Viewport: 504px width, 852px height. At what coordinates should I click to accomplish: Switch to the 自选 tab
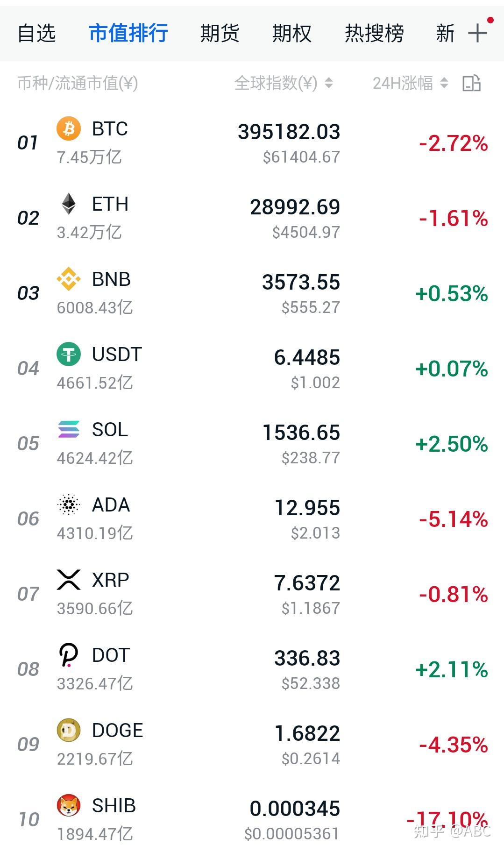(37, 33)
